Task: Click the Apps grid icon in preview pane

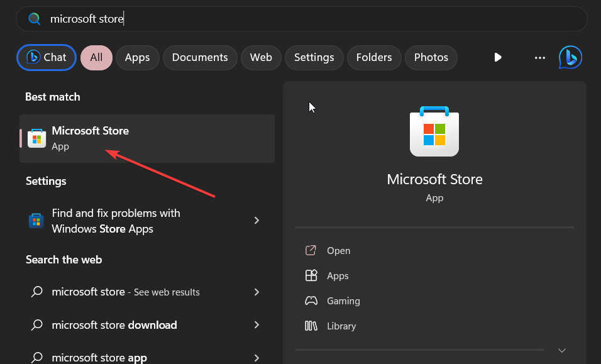Action: [311, 275]
